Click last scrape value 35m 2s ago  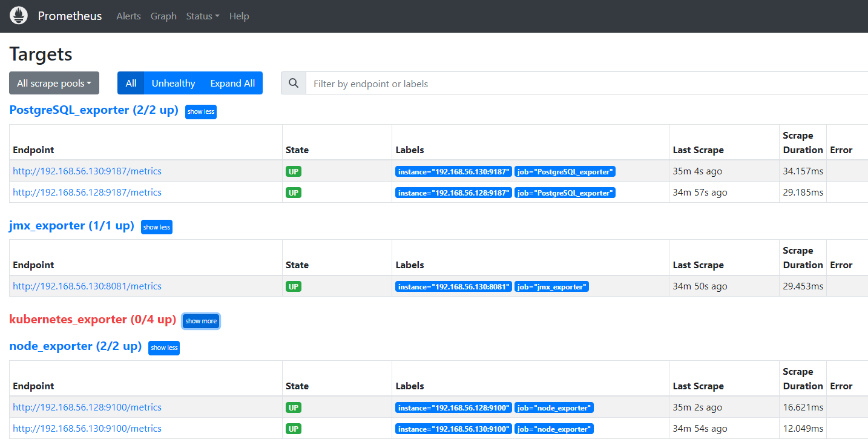(697, 407)
